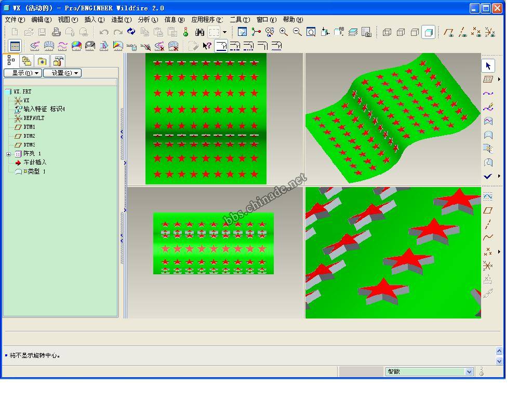
Task: Click the Print icon in the toolbar
Action: point(56,32)
